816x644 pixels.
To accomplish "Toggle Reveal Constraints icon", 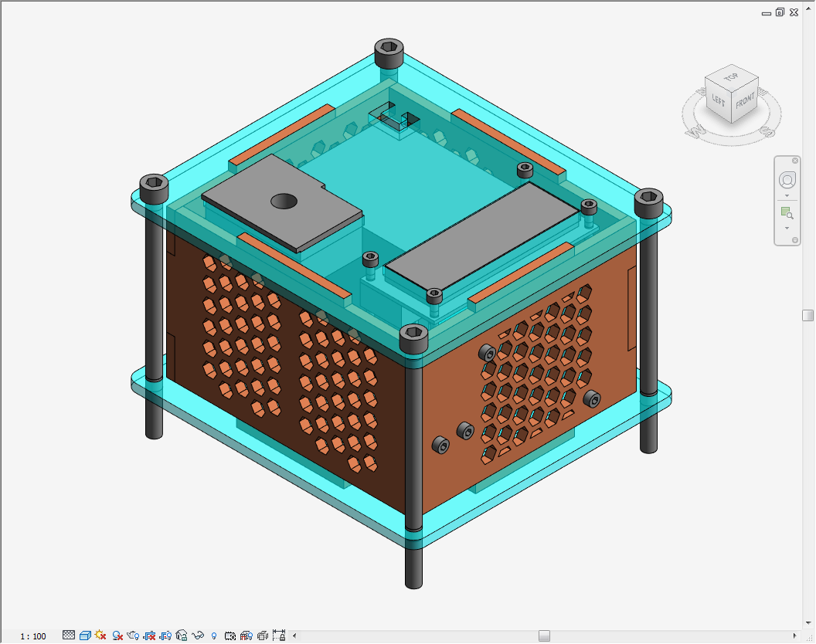I will 279,636.
